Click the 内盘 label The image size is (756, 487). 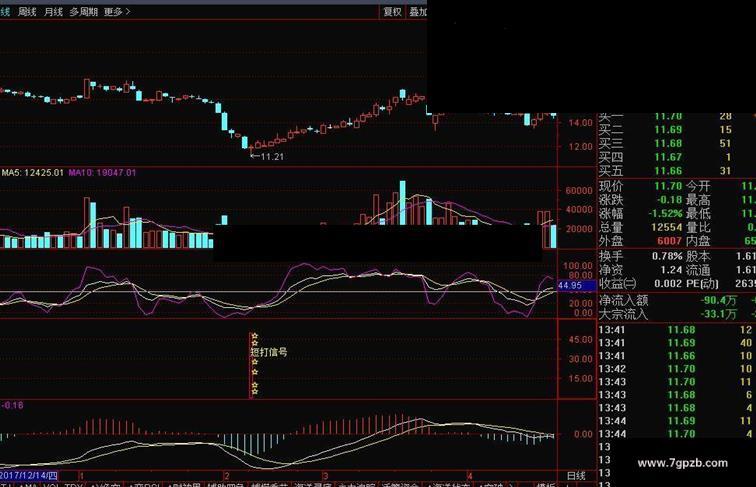click(x=698, y=241)
